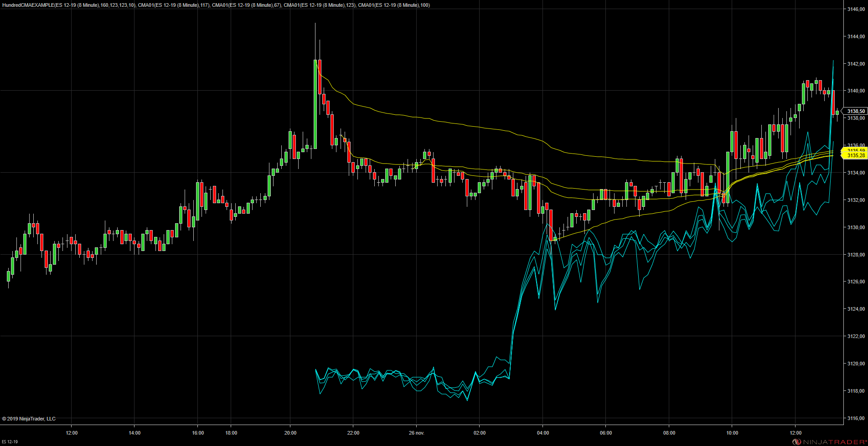This screenshot has width=868, height=446.
Task: Click the 10:00 time axis label
Action: click(x=732, y=433)
